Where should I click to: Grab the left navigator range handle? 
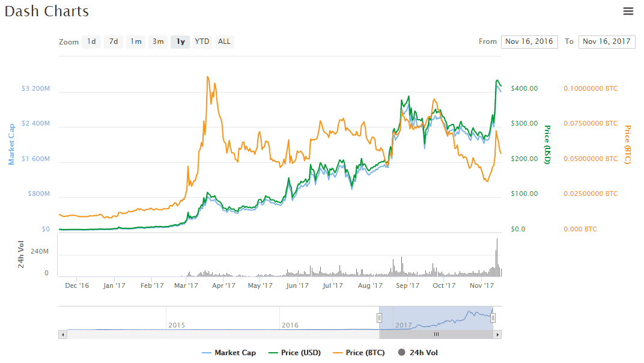(379, 318)
